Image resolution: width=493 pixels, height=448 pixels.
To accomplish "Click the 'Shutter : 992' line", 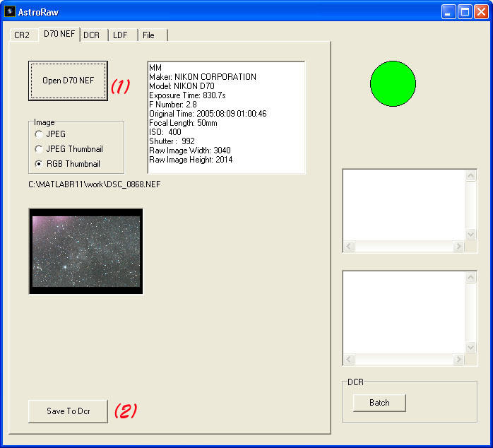I will click(172, 141).
